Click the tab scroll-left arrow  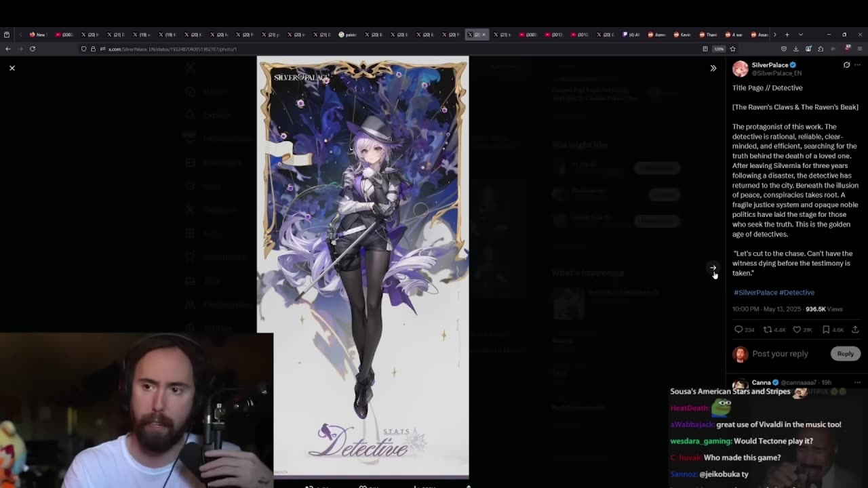(20, 35)
